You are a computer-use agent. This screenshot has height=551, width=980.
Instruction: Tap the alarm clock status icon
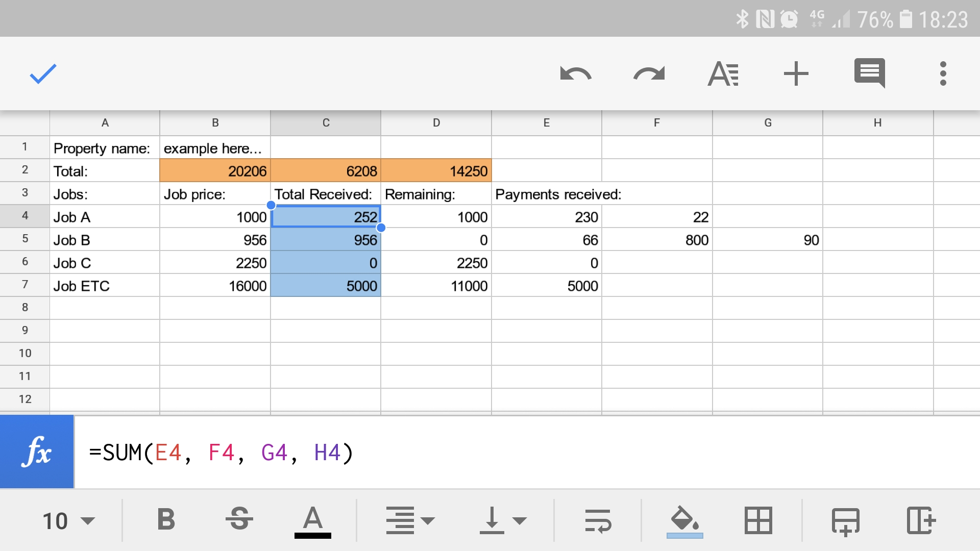789,19
